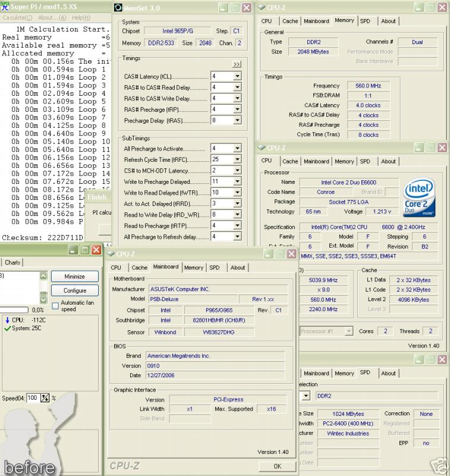Click the green checkmark beside System temperature

tap(6, 328)
